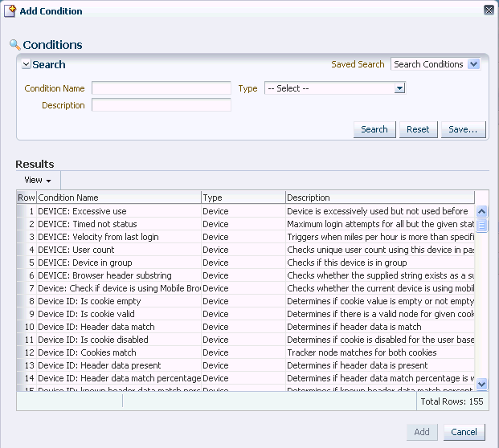Click the Reset button
This screenshot has height=448, width=499.
pyautogui.click(x=417, y=129)
